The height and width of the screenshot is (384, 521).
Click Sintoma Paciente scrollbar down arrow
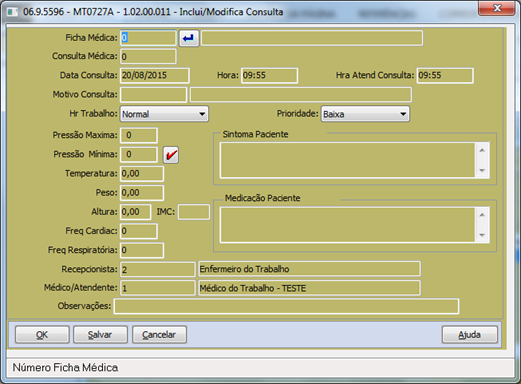(x=482, y=171)
